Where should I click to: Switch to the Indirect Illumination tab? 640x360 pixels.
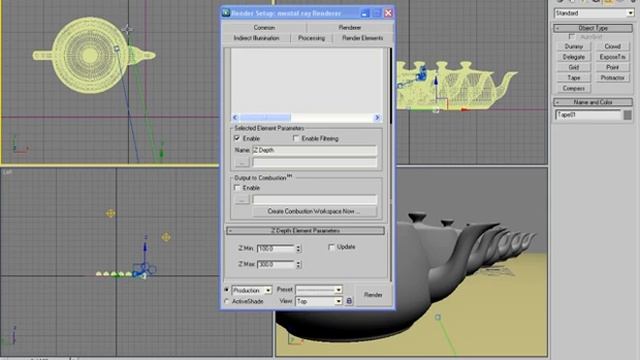(256, 38)
